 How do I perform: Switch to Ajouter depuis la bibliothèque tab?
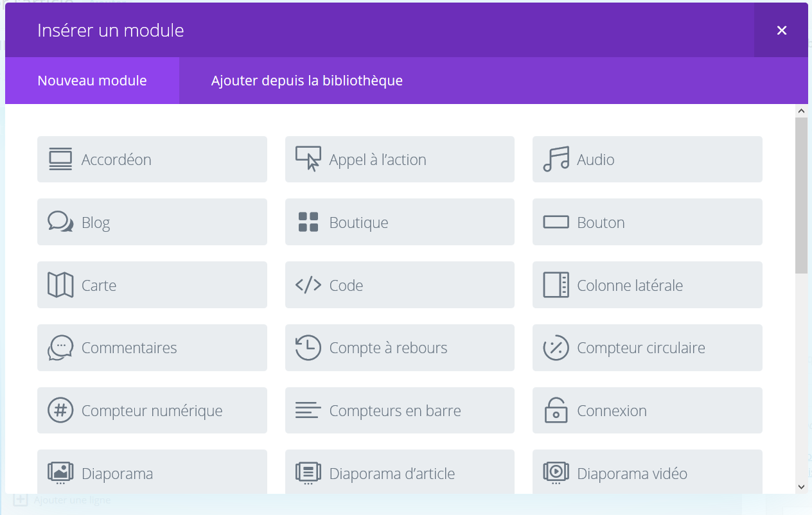pyautogui.click(x=306, y=81)
